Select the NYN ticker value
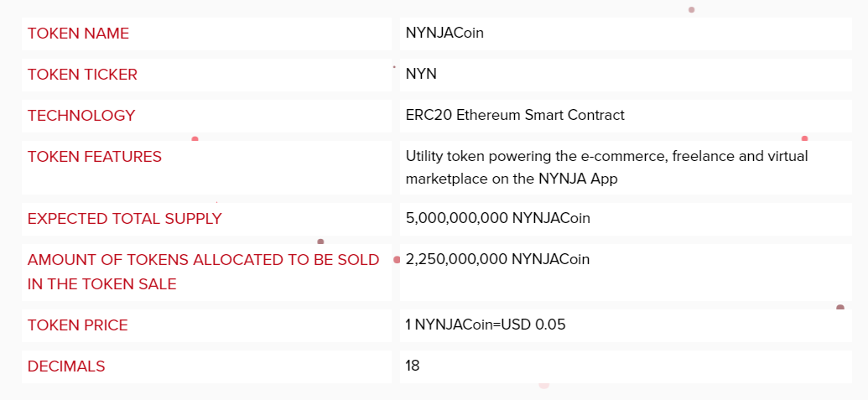The image size is (868, 400). click(x=421, y=75)
